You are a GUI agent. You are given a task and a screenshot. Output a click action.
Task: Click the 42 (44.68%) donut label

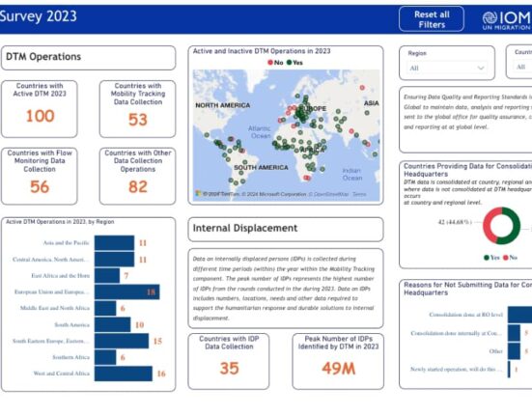click(455, 222)
